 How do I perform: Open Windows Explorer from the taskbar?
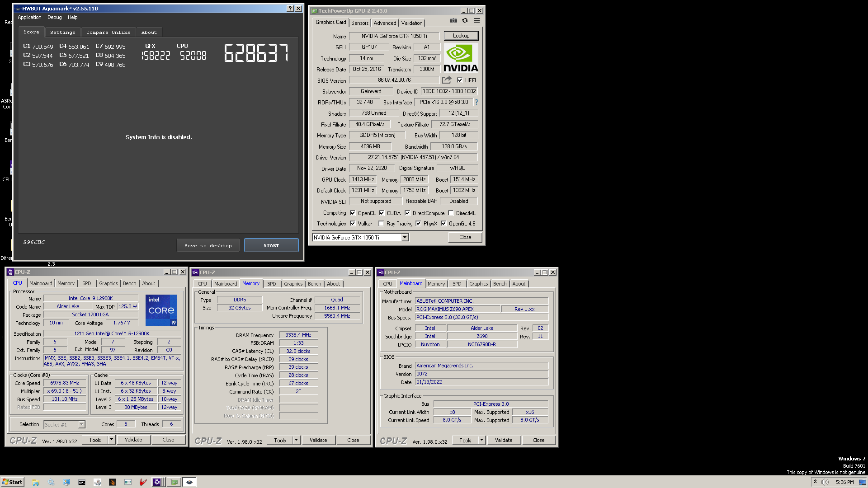point(36,482)
